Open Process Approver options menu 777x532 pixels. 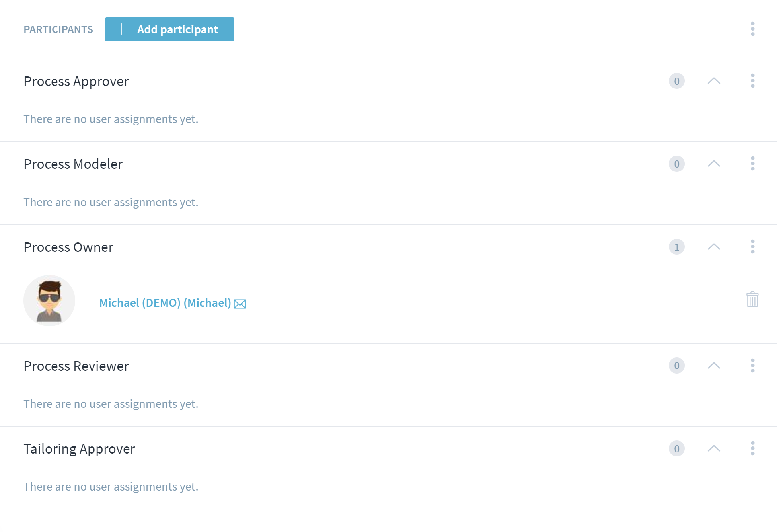pyautogui.click(x=752, y=81)
